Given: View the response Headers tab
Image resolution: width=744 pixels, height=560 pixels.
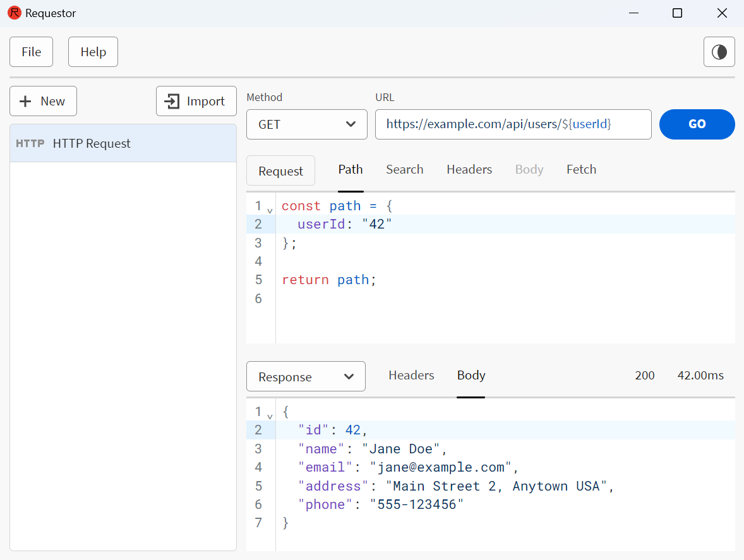Looking at the screenshot, I should click(411, 375).
